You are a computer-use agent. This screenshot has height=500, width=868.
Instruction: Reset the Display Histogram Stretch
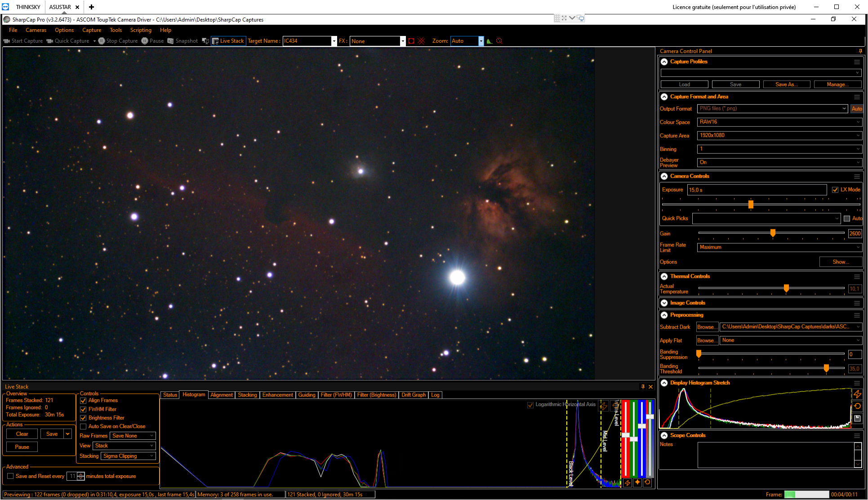point(857,406)
